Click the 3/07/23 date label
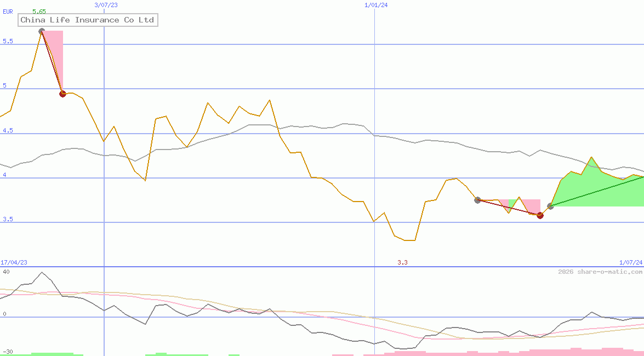 point(106,5)
